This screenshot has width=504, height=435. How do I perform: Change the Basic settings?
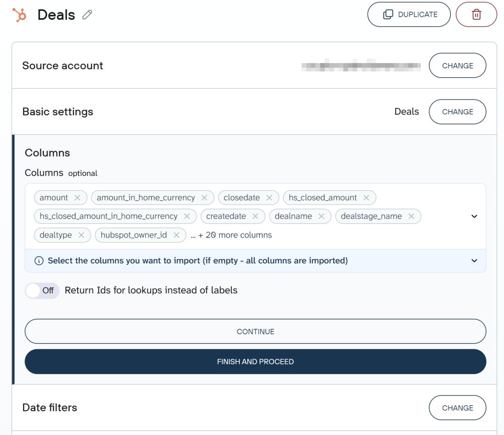pos(457,112)
